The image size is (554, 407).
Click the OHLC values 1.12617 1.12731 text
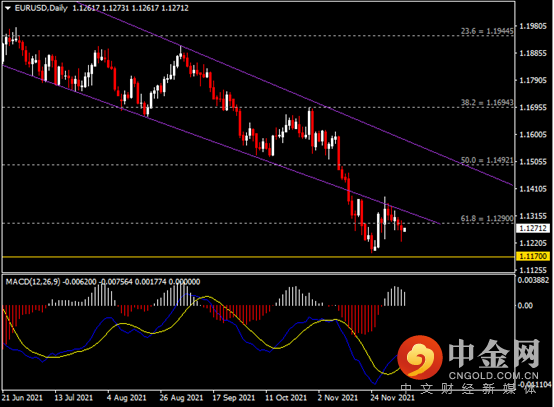[101, 8]
